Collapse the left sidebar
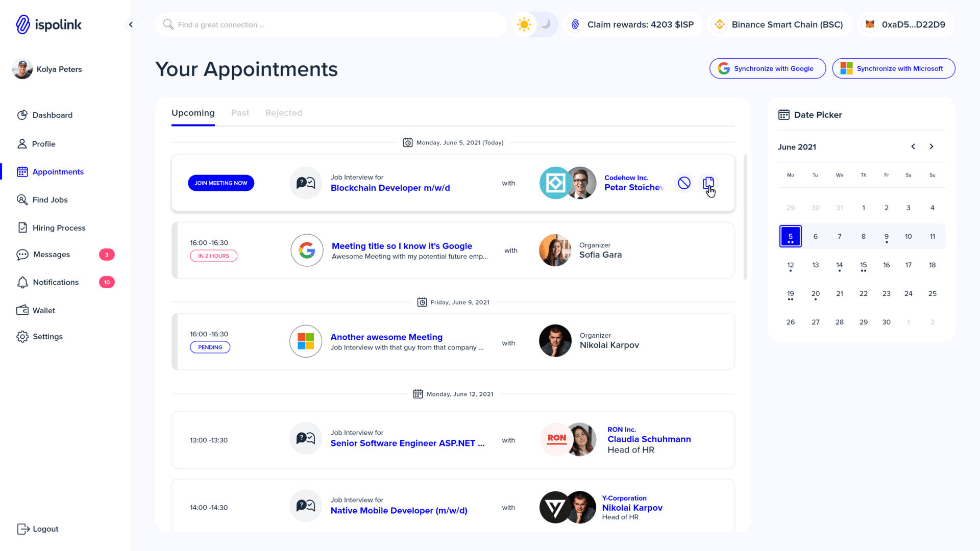 click(x=131, y=24)
